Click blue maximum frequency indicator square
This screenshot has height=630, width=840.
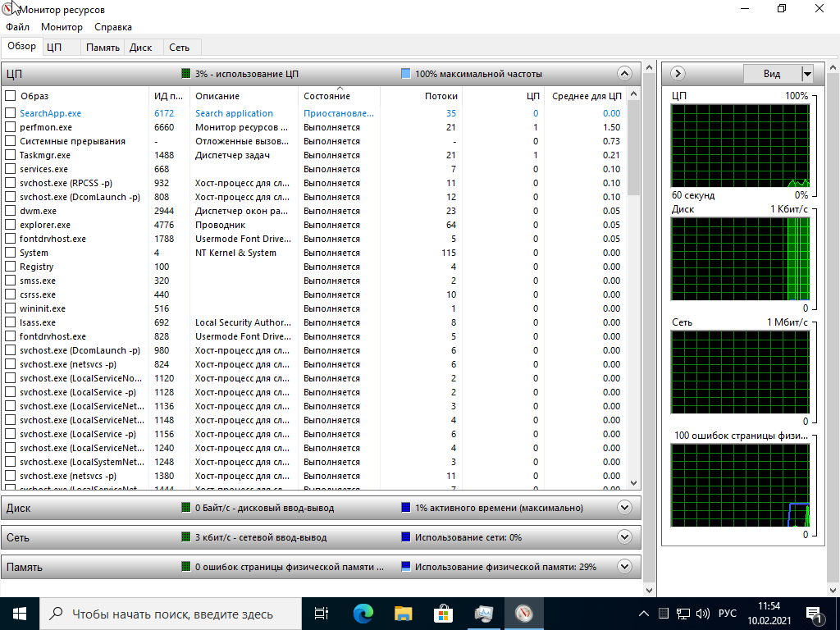(x=406, y=73)
